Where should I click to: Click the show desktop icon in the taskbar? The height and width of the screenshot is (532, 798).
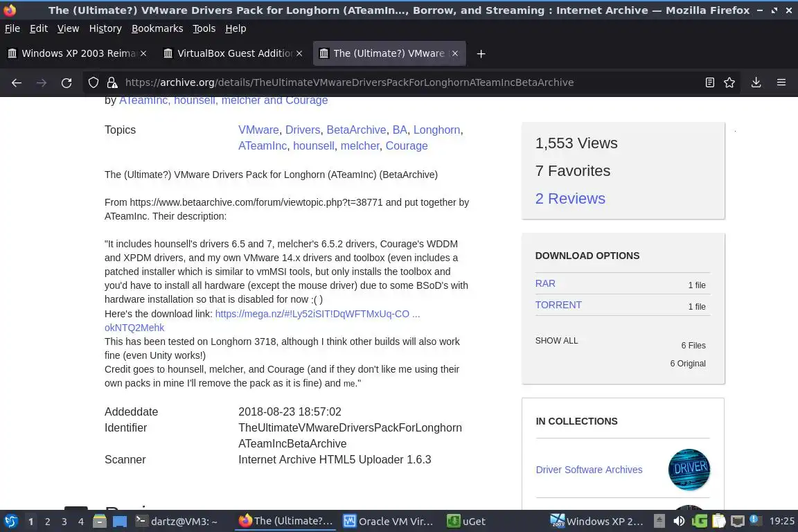tap(120, 522)
